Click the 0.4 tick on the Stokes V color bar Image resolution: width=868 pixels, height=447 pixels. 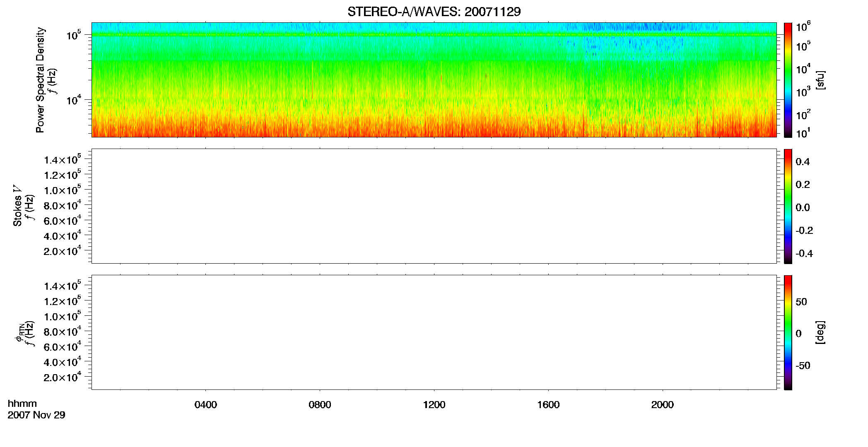coord(803,162)
